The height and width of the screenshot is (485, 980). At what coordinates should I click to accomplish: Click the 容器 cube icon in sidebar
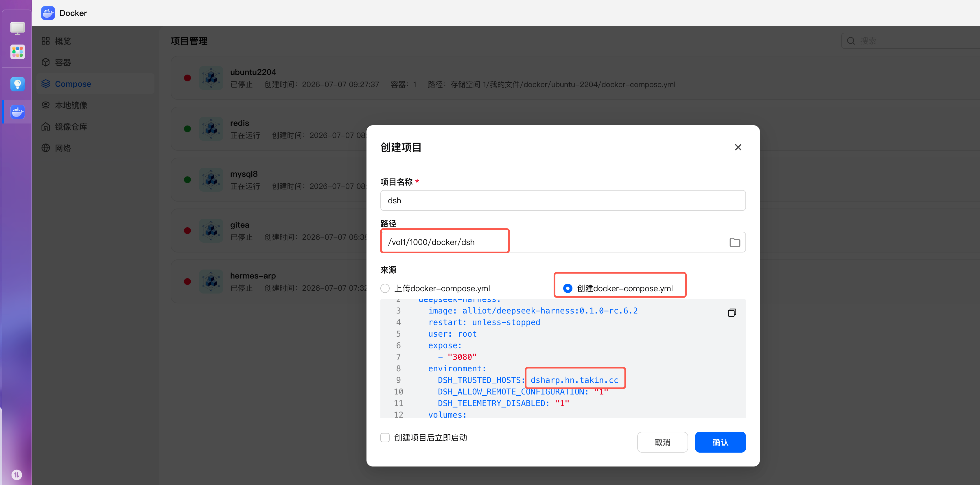(x=46, y=62)
